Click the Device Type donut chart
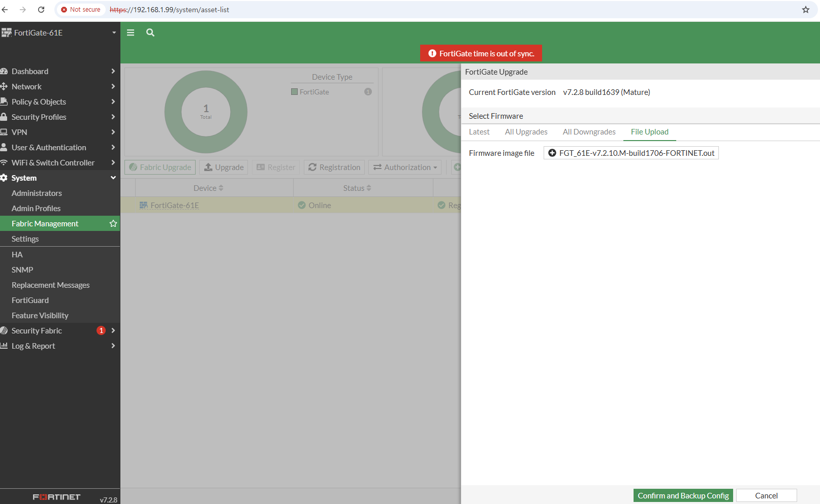The height and width of the screenshot is (504, 820). click(x=206, y=112)
